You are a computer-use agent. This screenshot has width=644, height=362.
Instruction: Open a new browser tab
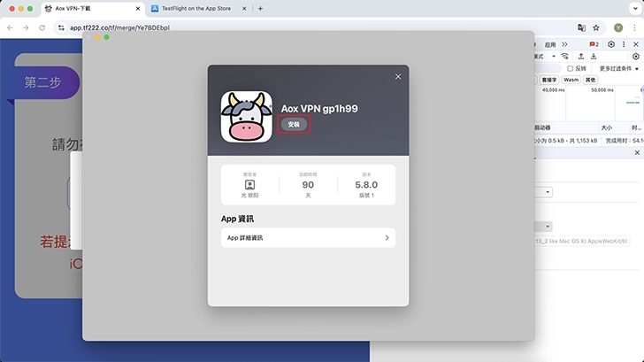click(260, 9)
